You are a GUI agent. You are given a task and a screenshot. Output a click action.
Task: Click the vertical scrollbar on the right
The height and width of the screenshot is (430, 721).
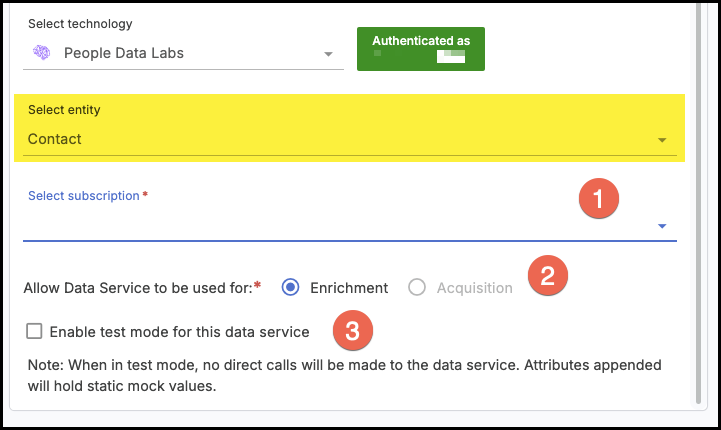tap(698, 202)
